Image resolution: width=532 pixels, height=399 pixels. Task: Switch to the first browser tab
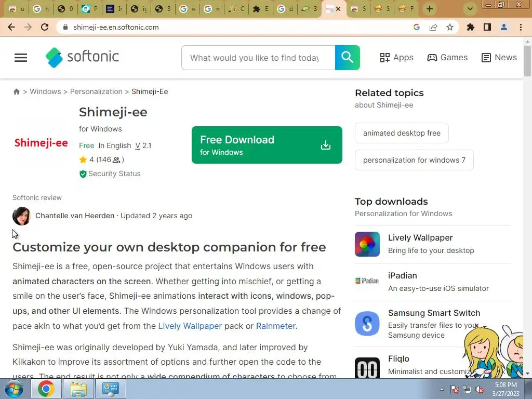point(16,9)
